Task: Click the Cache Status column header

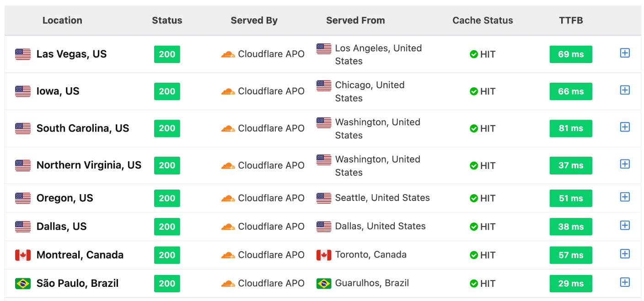Action: click(x=483, y=20)
